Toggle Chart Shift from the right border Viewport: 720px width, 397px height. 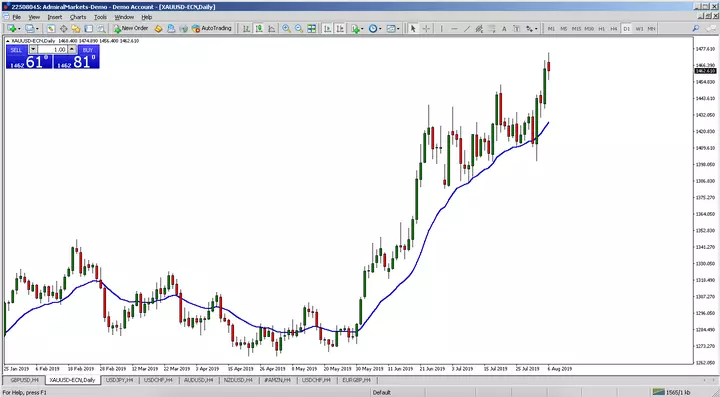click(340, 28)
